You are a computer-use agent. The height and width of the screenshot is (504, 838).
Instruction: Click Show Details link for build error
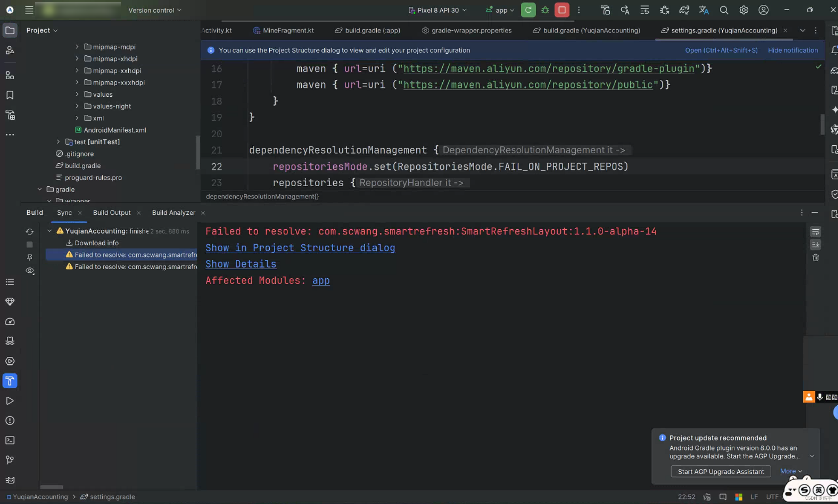(x=241, y=263)
